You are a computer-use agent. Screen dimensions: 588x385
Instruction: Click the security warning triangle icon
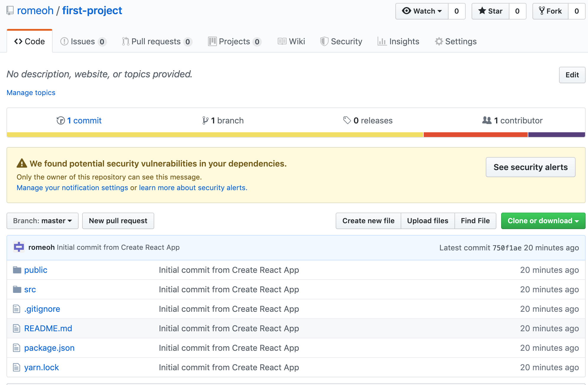(x=22, y=163)
